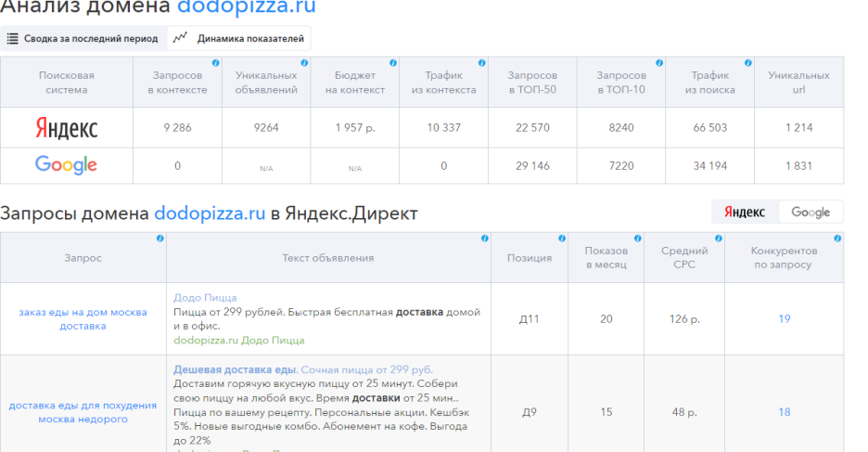Click Яндекс TOP-50 value 22 570
Image resolution: width=868 pixels, height=452 pixels.
coord(532,127)
